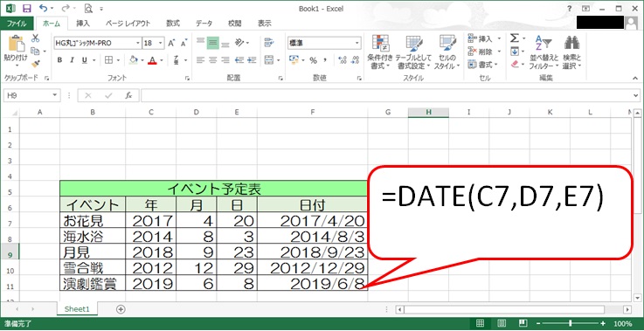Click the red Font Color A icon
Screen dimensions: 644x331
click(x=152, y=60)
